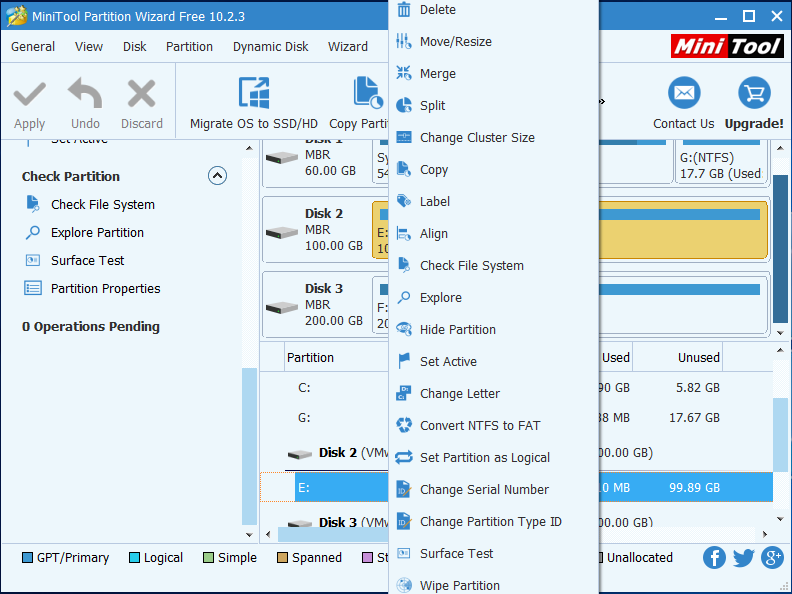This screenshot has height=594, width=792.
Task: Click the Delete trash icon in context menu
Action: [404, 10]
